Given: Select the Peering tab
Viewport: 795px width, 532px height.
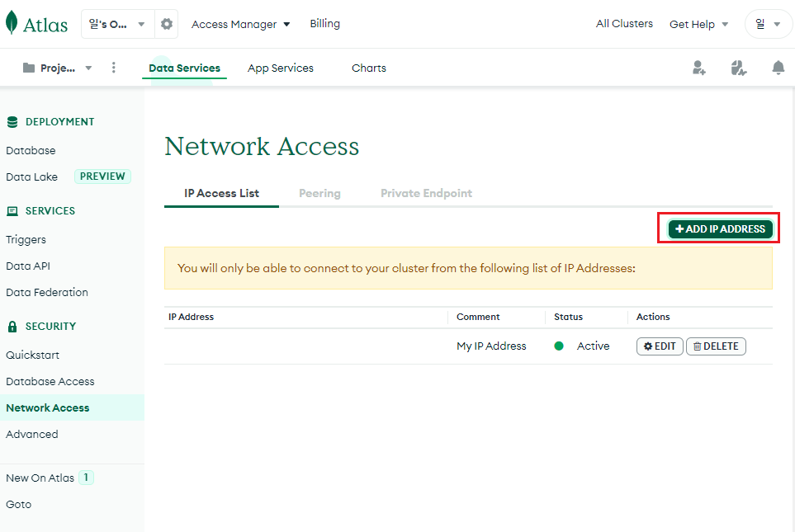Looking at the screenshot, I should [x=319, y=193].
